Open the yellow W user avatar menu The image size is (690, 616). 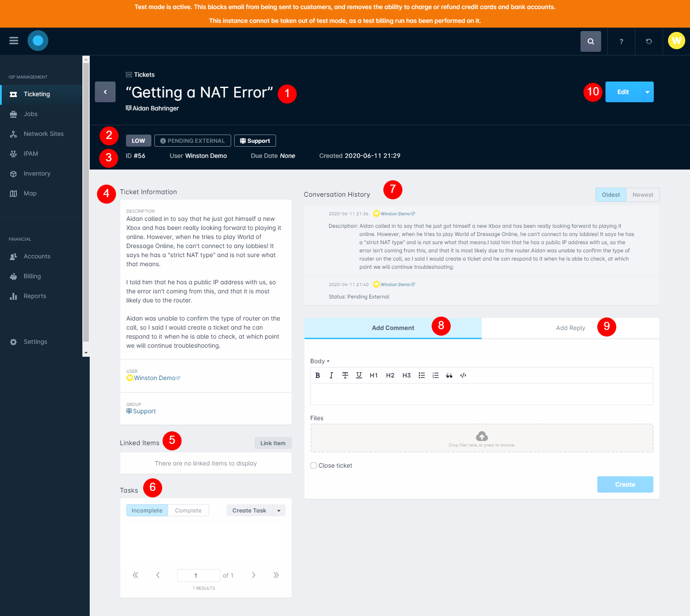click(677, 41)
